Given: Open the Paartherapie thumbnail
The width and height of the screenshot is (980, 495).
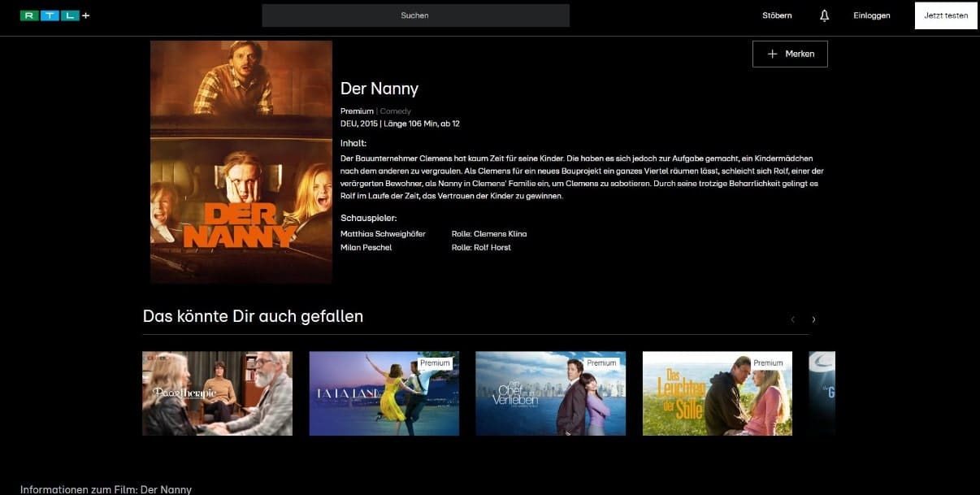Looking at the screenshot, I should (217, 393).
